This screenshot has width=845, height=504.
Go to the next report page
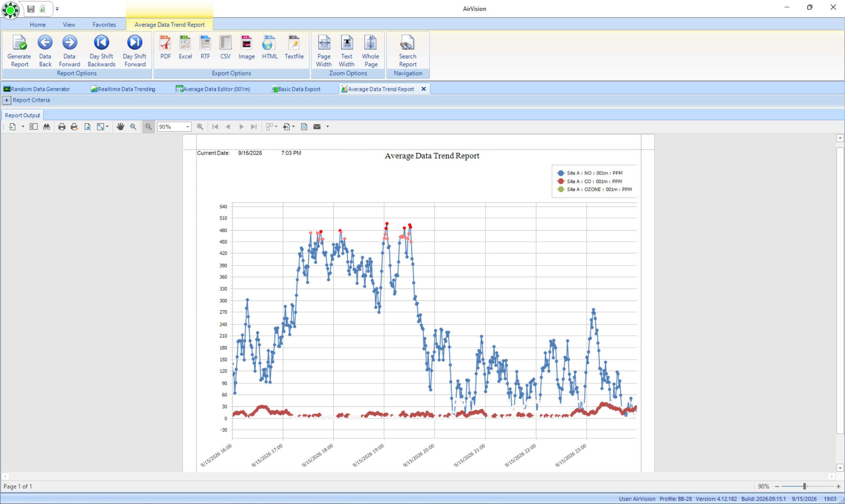241,127
